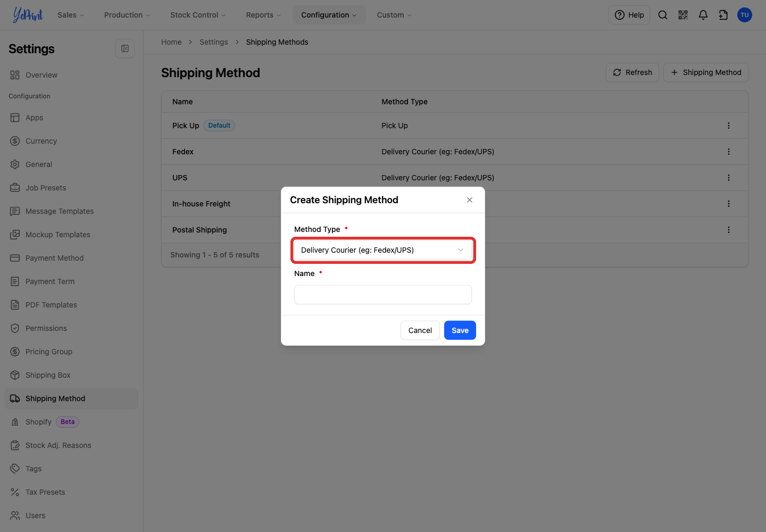Open the QR code scanner icon
The image size is (766, 532).
pyautogui.click(x=683, y=15)
